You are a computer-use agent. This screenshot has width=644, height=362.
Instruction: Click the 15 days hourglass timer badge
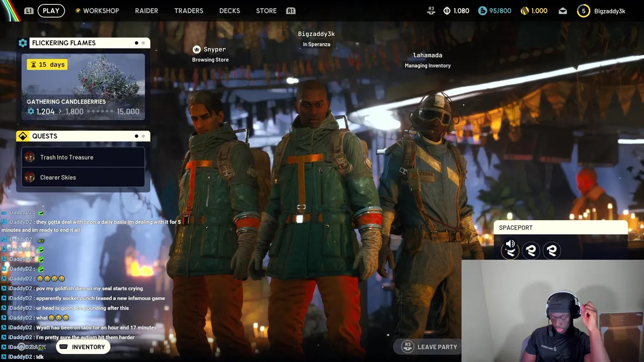click(47, 64)
